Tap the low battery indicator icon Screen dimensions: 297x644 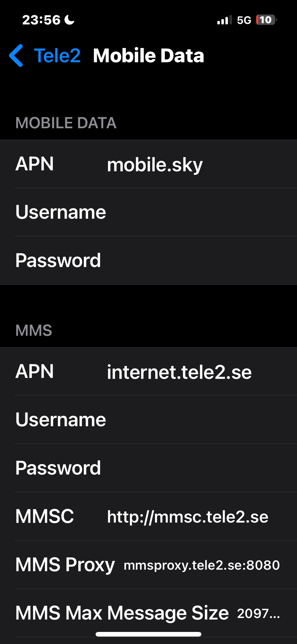pyautogui.click(x=266, y=20)
